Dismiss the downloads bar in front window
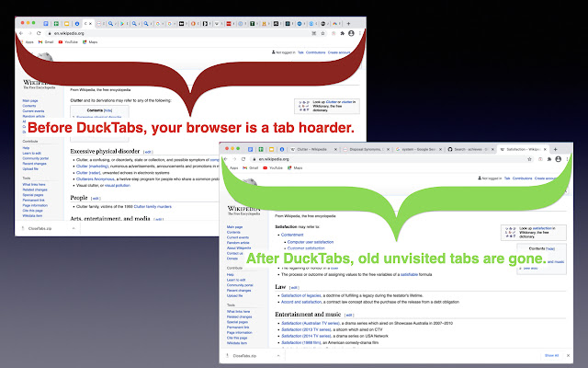The height and width of the screenshot is (368, 588). (568, 355)
